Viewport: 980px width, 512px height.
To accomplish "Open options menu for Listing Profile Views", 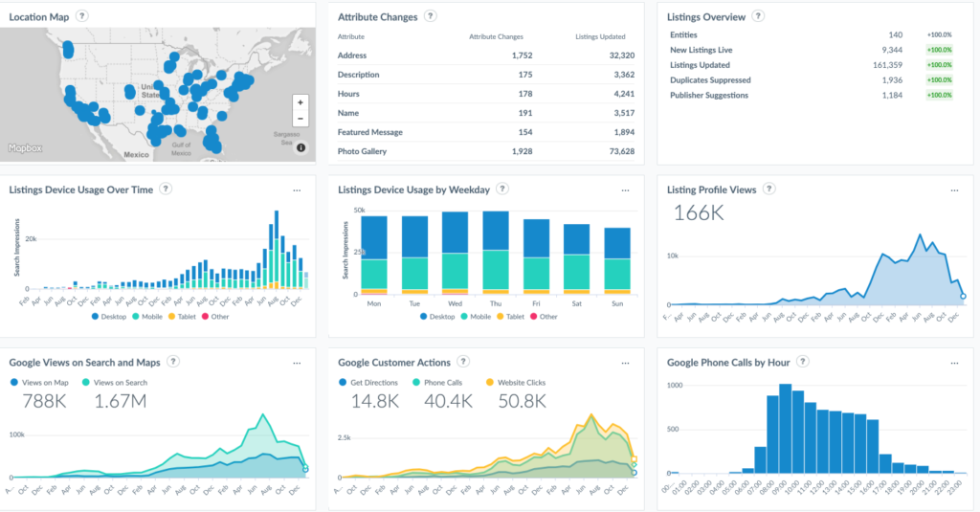I will pyautogui.click(x=954, y=190).
